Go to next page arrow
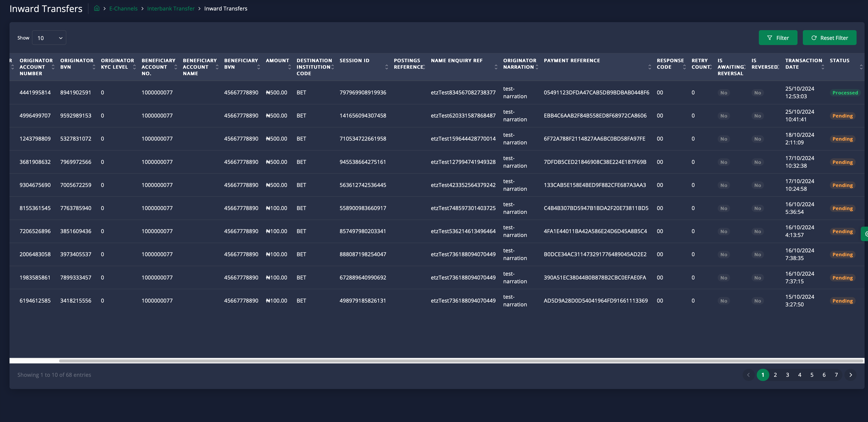 [x=850, y=375]
